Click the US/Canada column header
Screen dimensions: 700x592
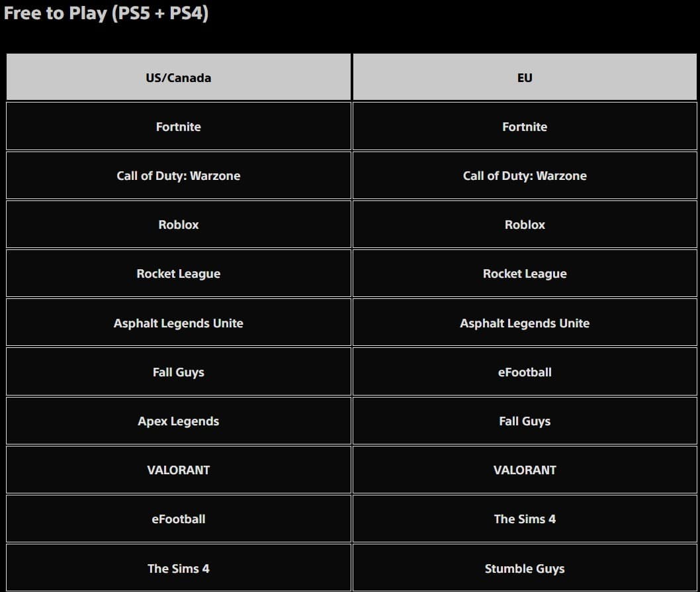(x=179, y=77)
